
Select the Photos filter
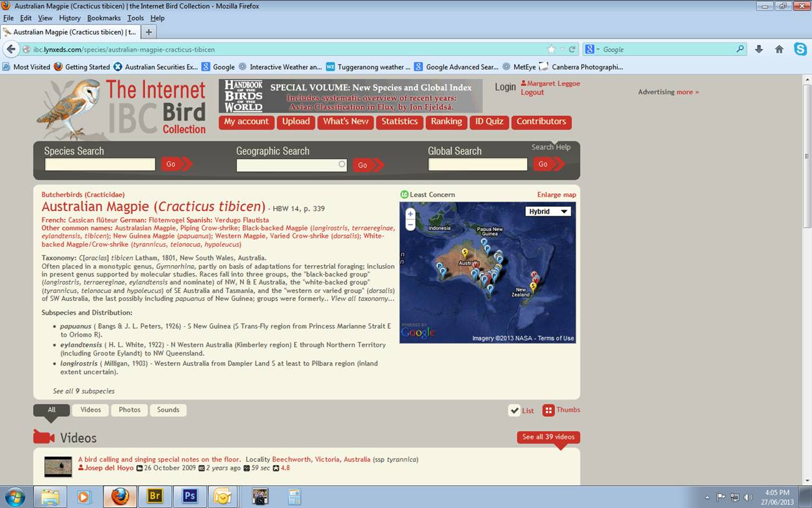click(129, 410)
